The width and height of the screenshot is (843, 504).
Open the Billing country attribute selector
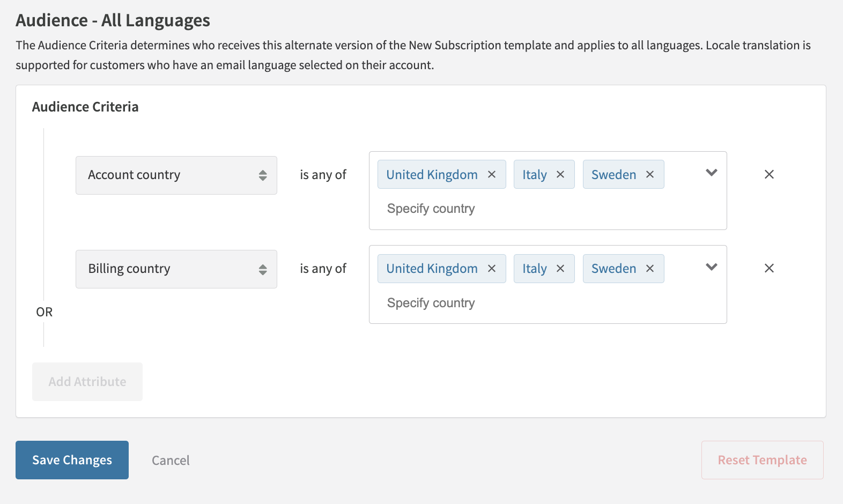[x=176, y=269]
